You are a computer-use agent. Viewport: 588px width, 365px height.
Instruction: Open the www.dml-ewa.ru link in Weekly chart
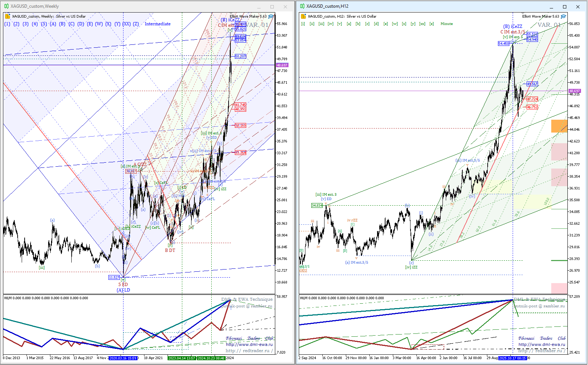[x=249, y=344]
